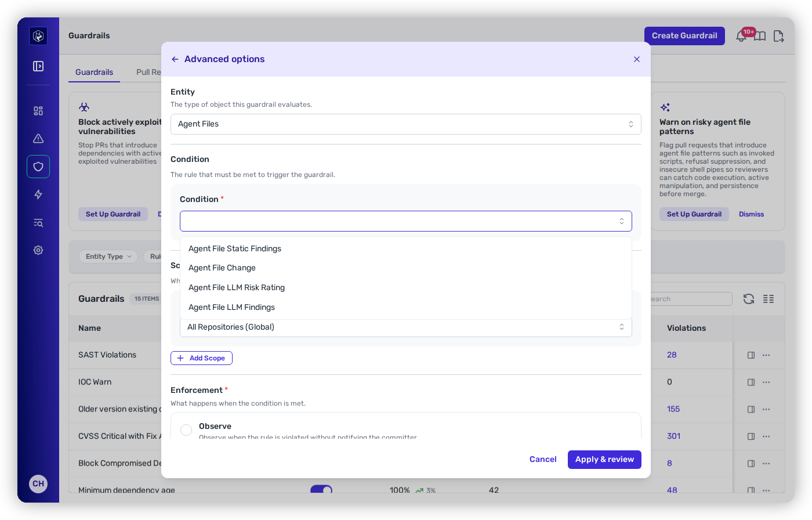Open notifications bell with 10+ badge

(x=742, y=36)
